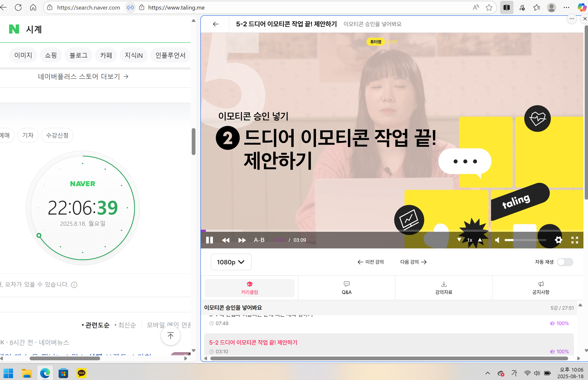Enter fullscreen video mode

coord(575,240)
